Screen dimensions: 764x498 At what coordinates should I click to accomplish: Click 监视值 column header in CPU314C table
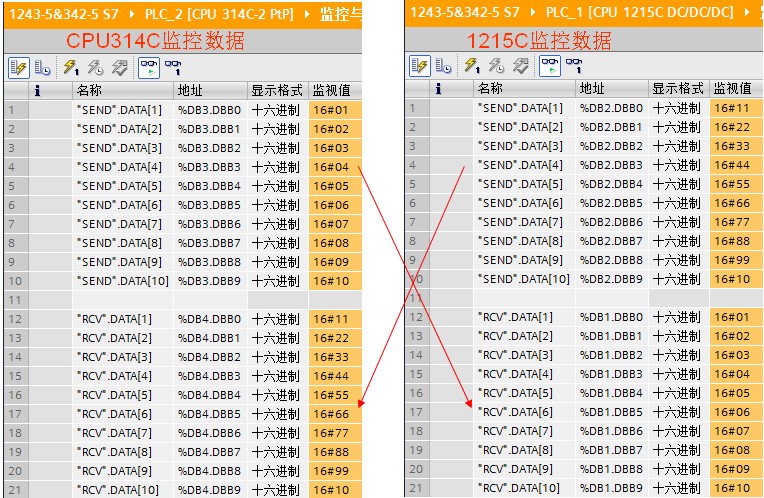coord(335,91)
